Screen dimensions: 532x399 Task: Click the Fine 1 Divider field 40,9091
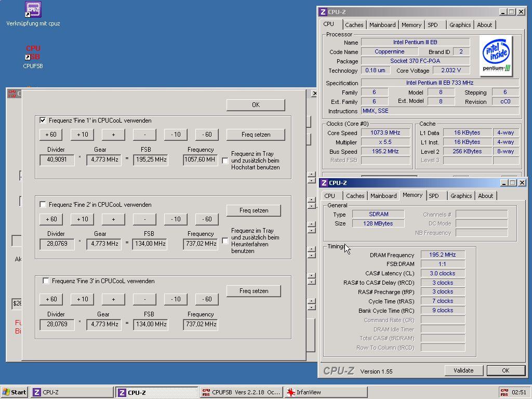click(x=57, y=159)
